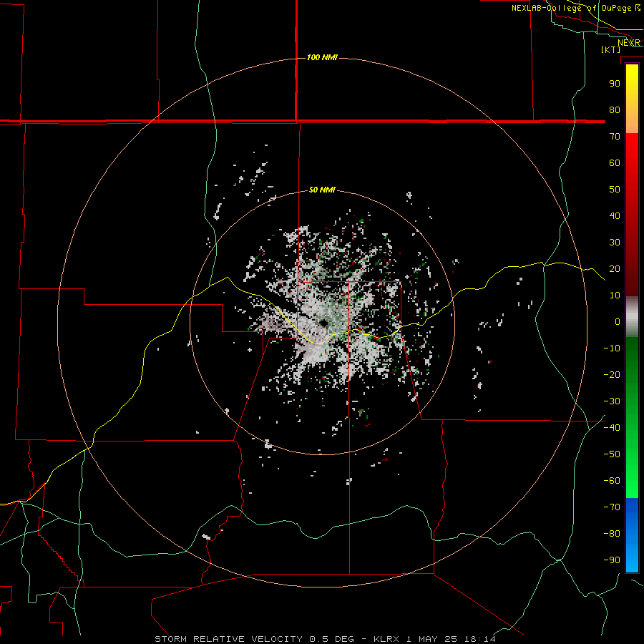Click the "NEXR" label above the scale
644x644 pixels.
tap(629, 43)
